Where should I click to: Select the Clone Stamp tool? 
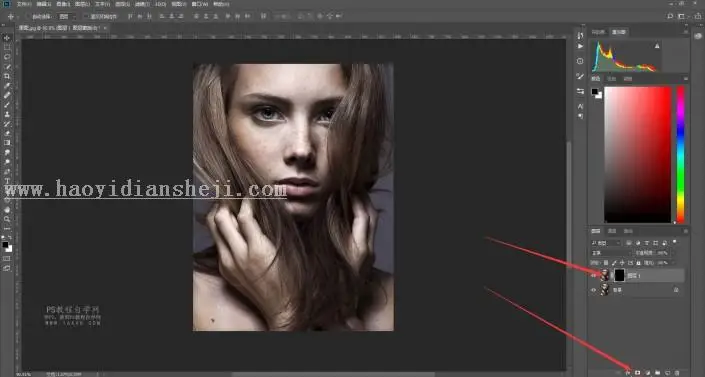[7, 114]
